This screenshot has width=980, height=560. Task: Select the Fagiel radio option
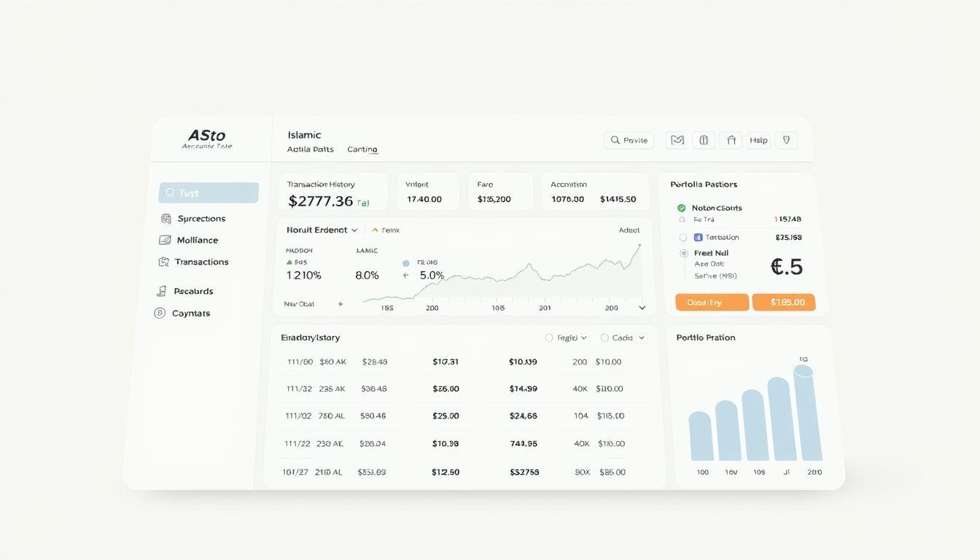tap(549, 338)
